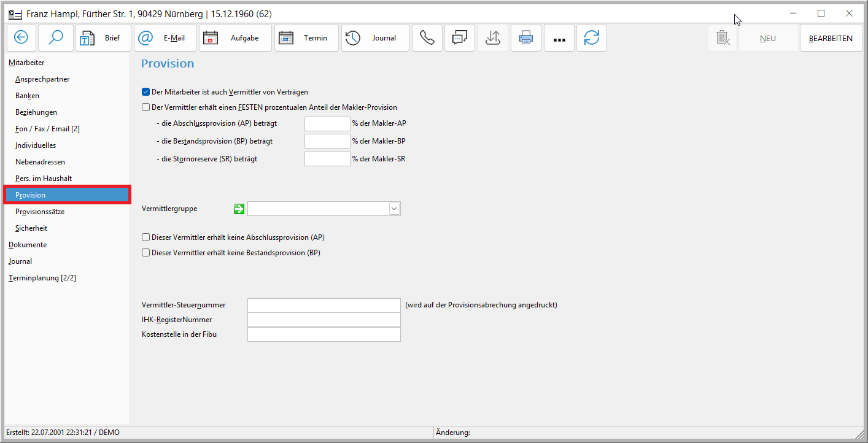The width and height of the screenshot is (868, 443).
Task: Open the three dots more menu
Action: 559,38
